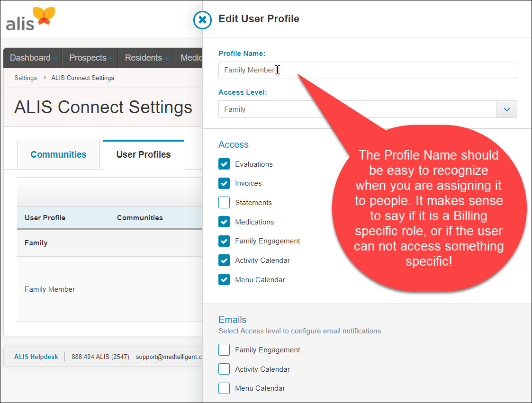Viewport: 532px width, 403px height.
Task: Enable Menu Calendar email notifications
Action: [224, 388]
